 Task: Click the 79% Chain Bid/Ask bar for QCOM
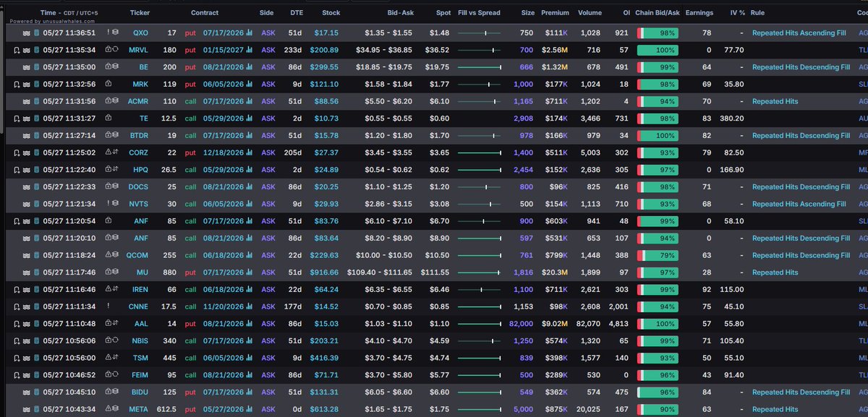coord(658,255)
